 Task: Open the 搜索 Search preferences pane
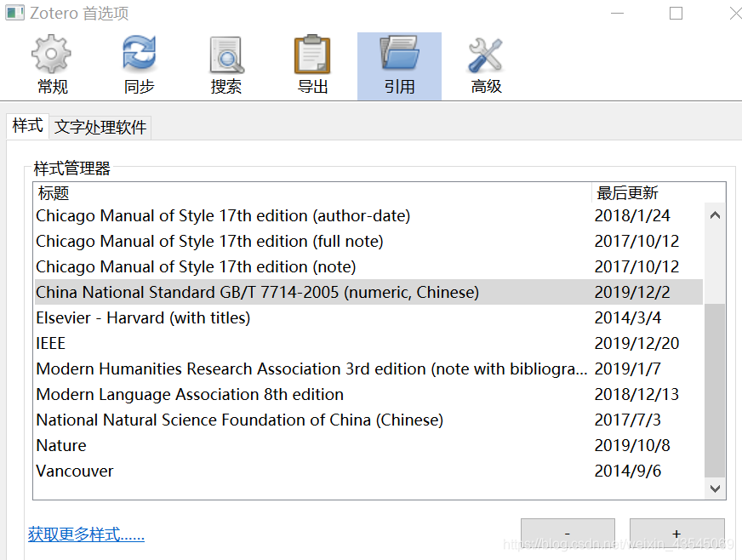click(226, 66)
